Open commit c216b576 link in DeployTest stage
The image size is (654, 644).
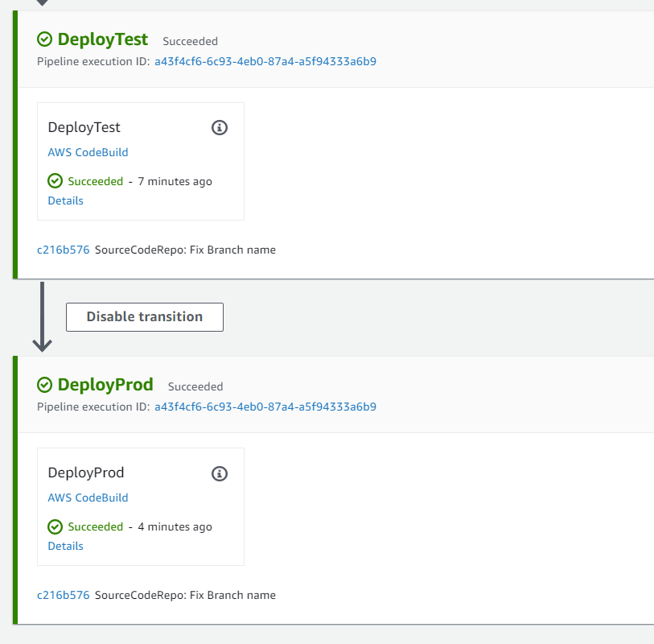tap(63, 250)
